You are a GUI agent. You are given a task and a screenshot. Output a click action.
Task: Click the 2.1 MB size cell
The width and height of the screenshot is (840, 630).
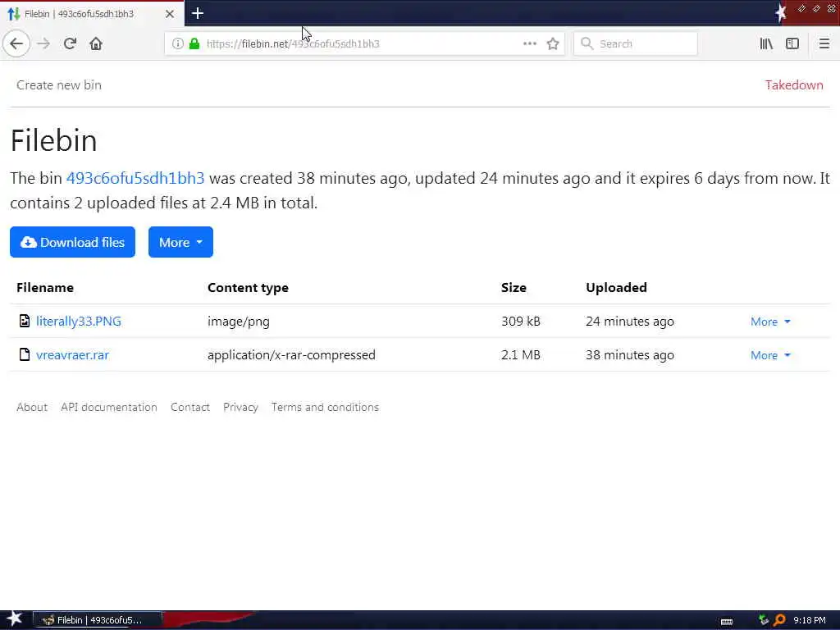coord(521,354)
